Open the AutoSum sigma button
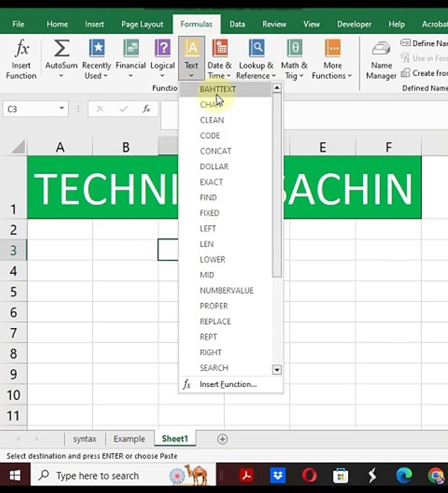The image size is (448, 493). click(62, 48)
